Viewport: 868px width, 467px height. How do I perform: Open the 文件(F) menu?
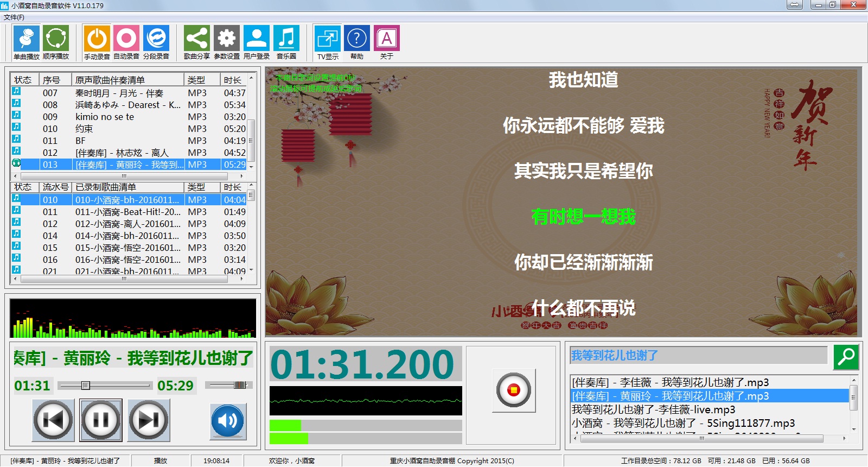pos(14,17)
